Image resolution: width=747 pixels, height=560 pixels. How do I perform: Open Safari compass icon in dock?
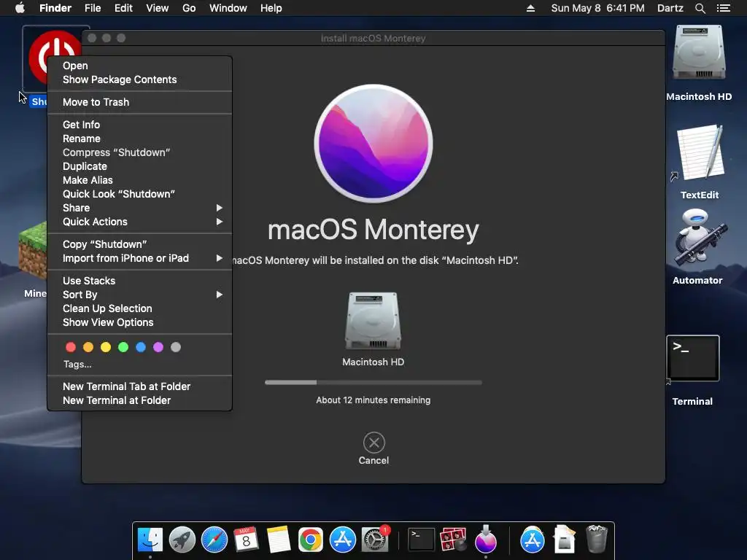click(x=214, y=540)
